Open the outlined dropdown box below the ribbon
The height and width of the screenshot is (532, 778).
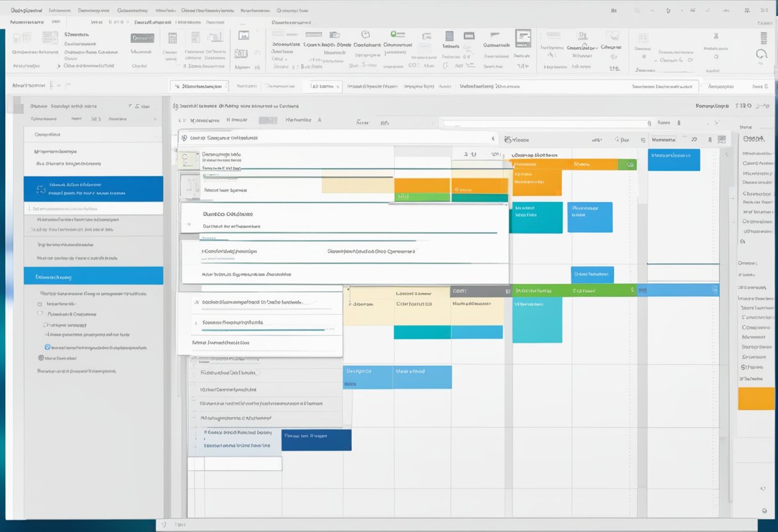point(199,86)
